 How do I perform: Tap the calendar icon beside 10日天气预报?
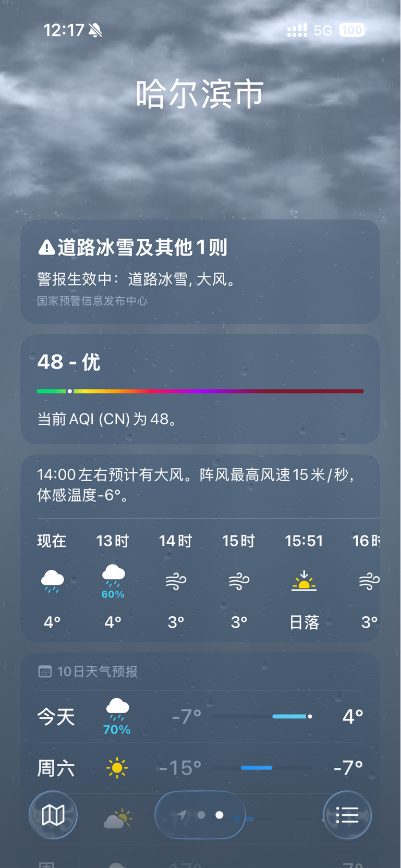click(x=45, y=671)
